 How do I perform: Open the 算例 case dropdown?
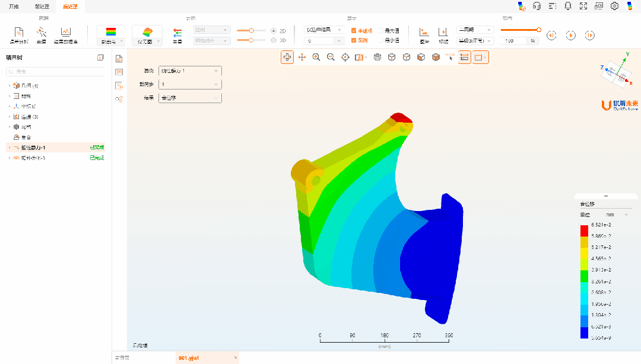click(x=190, y=71)
